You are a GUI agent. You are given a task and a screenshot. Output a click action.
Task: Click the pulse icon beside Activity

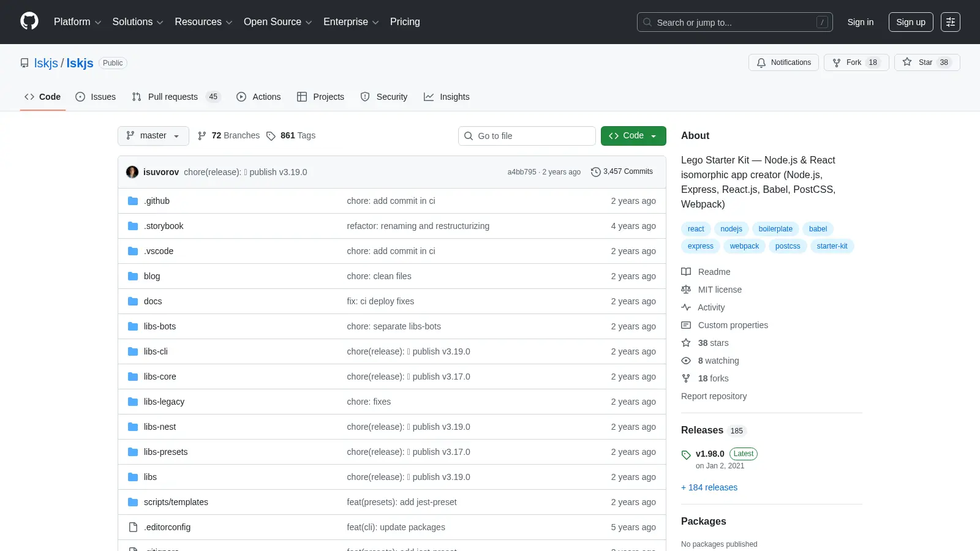tap(686, 307)
